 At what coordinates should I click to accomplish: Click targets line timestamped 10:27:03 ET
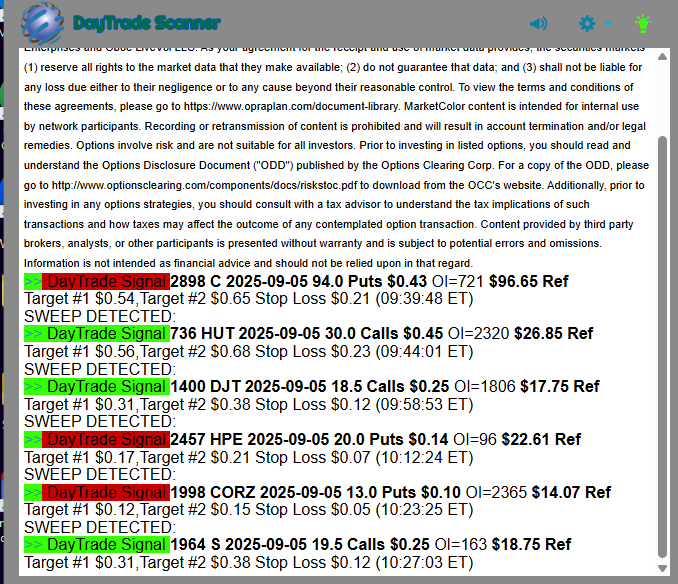249,563
